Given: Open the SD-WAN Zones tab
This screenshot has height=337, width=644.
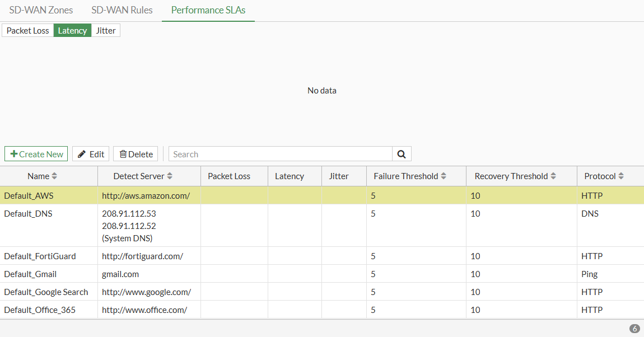Looking at the screenshot, I should [41, 10].
